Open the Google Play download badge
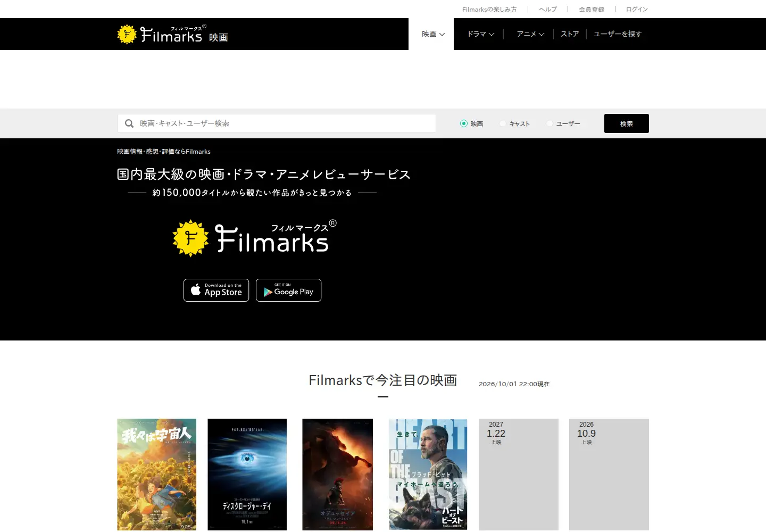Image resolution: width=766 pixels, height=532 pixels. [x=288, y=290]
